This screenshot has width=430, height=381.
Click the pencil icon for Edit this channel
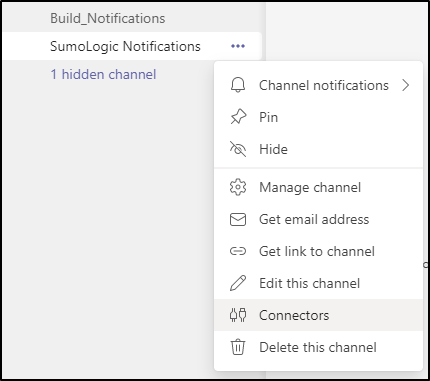tap(238, 283)
